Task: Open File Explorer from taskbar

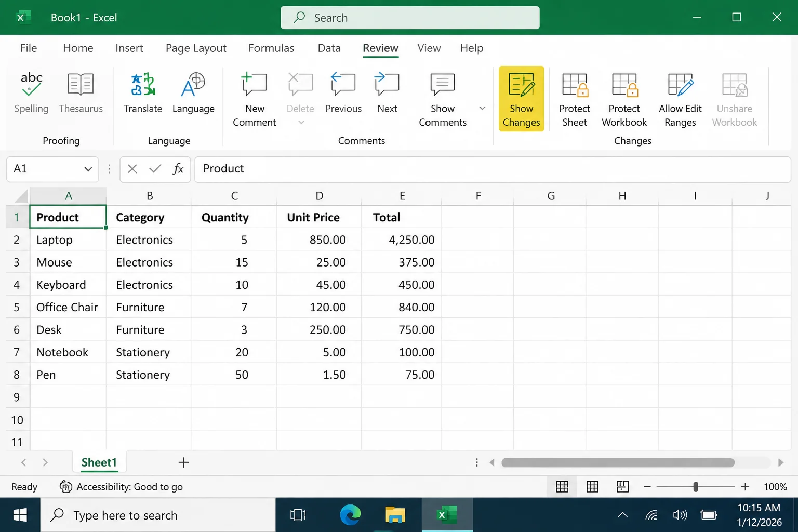Action: tap(395, 515)
